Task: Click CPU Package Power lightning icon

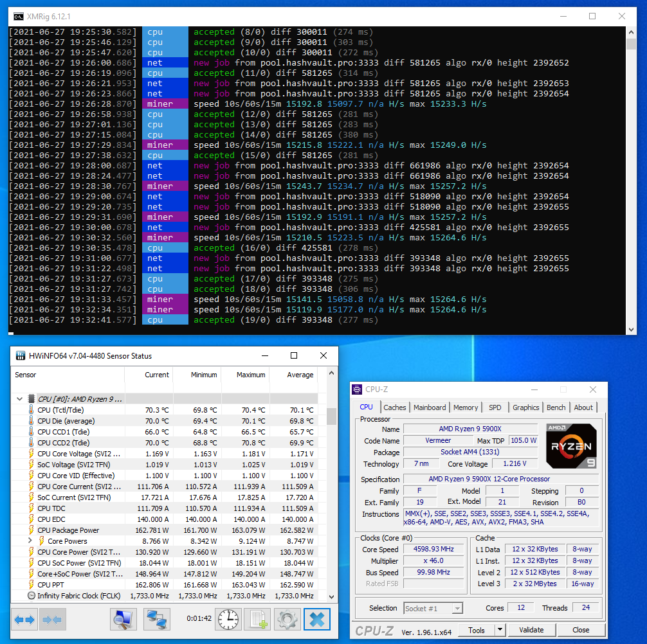Action: coord(32,530)
